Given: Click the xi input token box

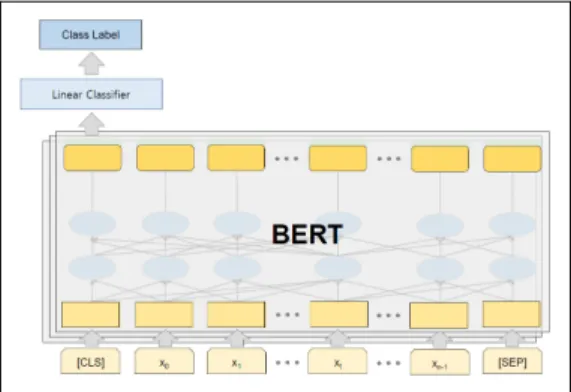Looking at the screenshot, I should point(338,361).
